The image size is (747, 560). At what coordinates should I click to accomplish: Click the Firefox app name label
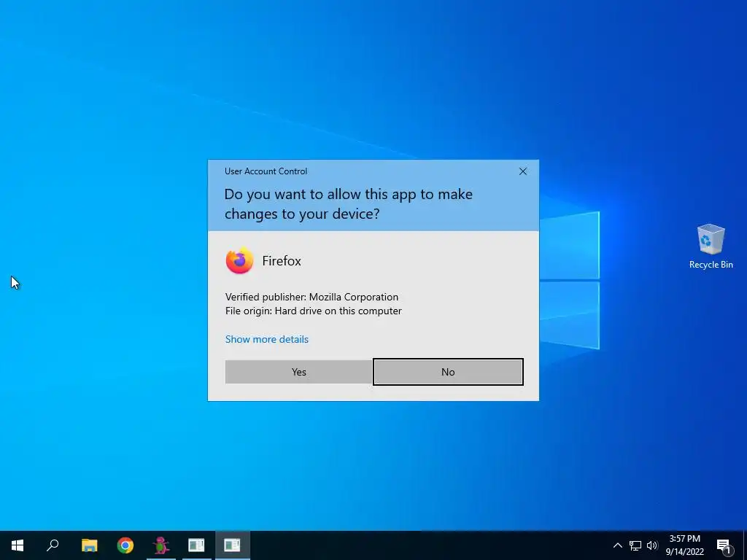(x=282, y=261)
